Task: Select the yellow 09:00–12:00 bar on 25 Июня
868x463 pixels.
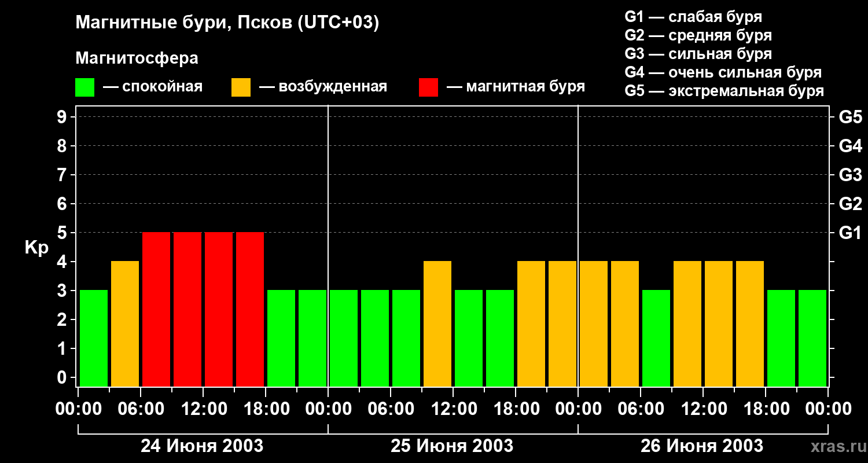Action: [x=437, y=324]
